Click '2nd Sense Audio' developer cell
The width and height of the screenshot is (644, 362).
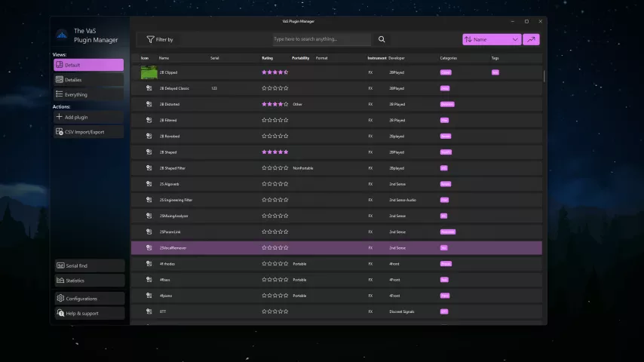pyautogui.click(x=403, y=200)
